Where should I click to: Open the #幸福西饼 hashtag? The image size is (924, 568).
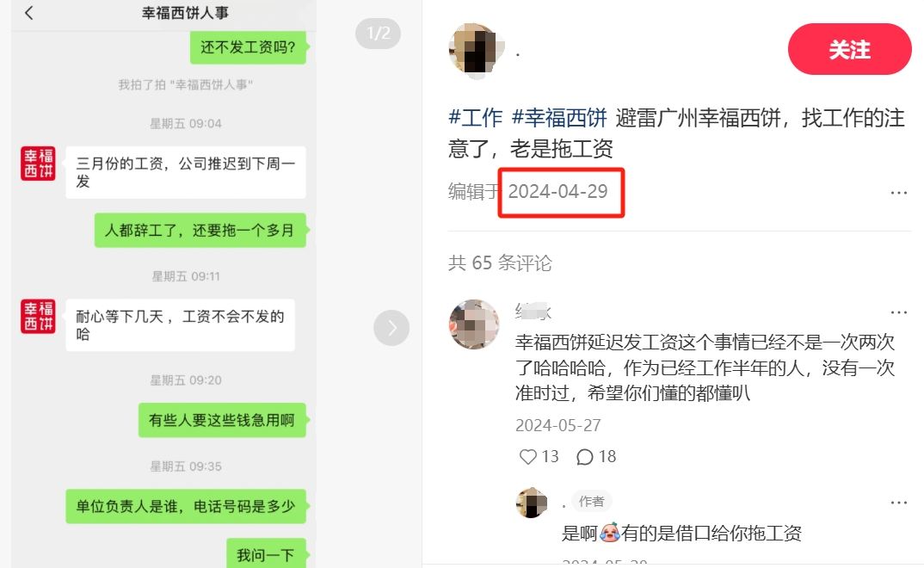tap(559, 118)
